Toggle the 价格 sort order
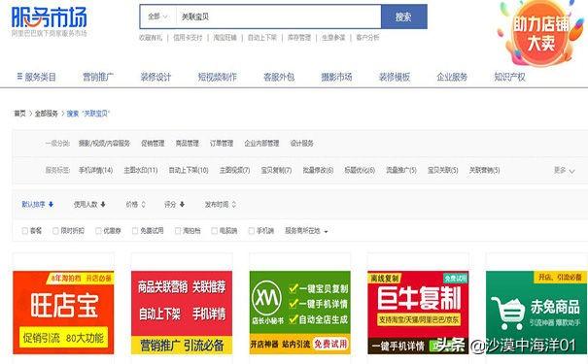The width and height of the screenshot is (588, 364). pos(135,205)
